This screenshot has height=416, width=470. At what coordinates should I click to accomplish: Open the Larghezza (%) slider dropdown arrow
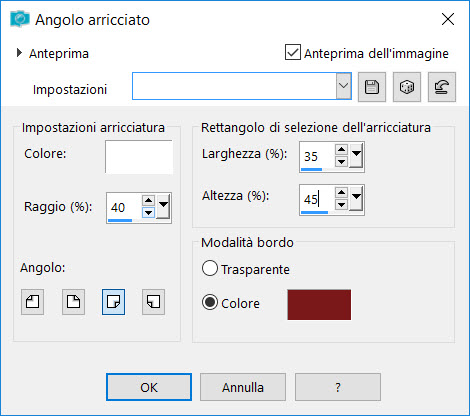[x=356, y=155]
